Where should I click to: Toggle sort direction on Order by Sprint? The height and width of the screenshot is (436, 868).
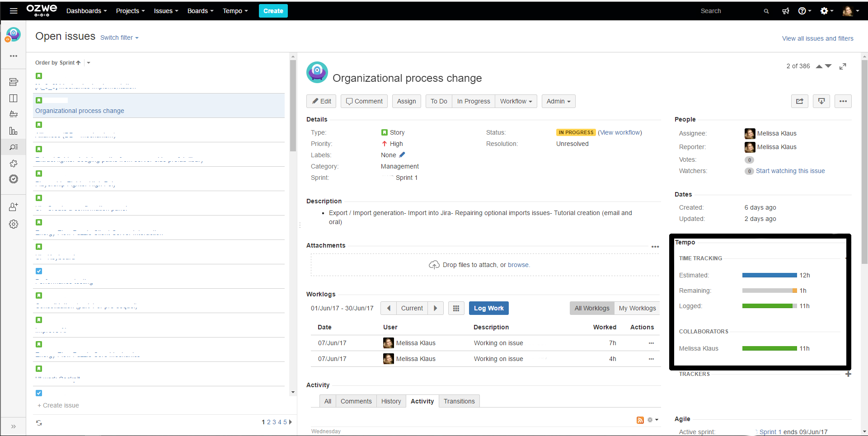(x=79, y=63)
